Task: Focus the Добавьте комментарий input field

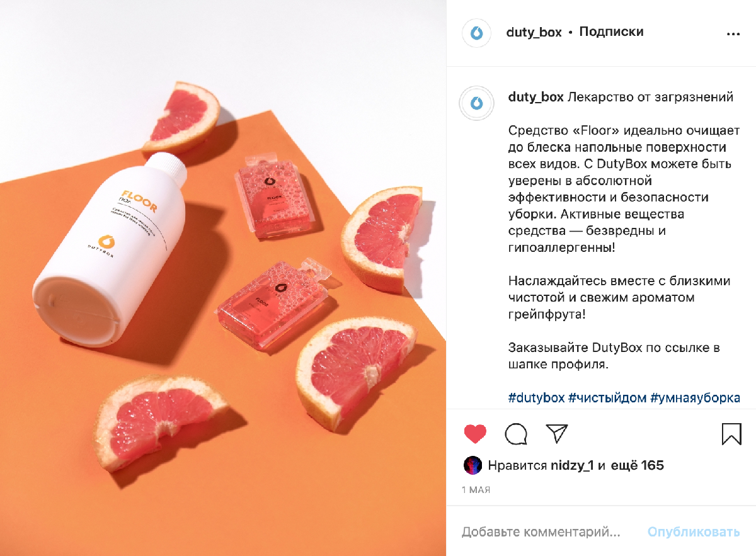Action: 542,532
